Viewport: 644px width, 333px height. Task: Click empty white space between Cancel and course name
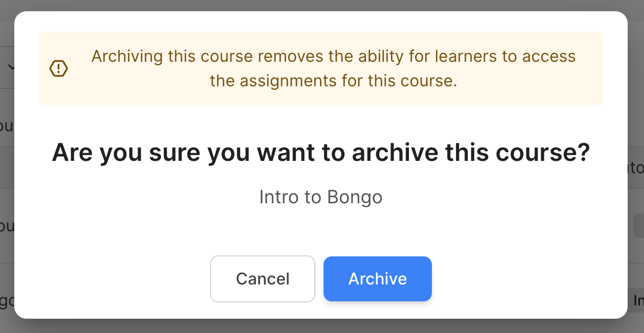(x=321, y=230)
